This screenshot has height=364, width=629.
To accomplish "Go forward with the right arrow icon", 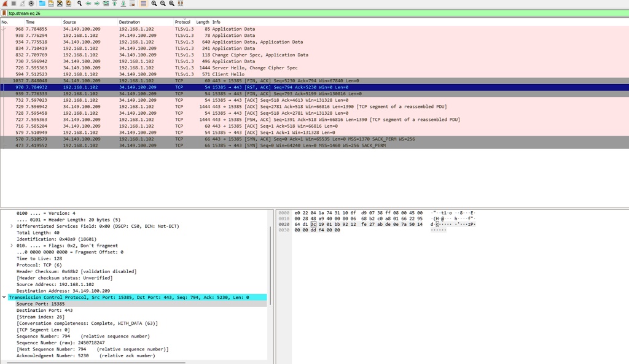I will 97,3.
